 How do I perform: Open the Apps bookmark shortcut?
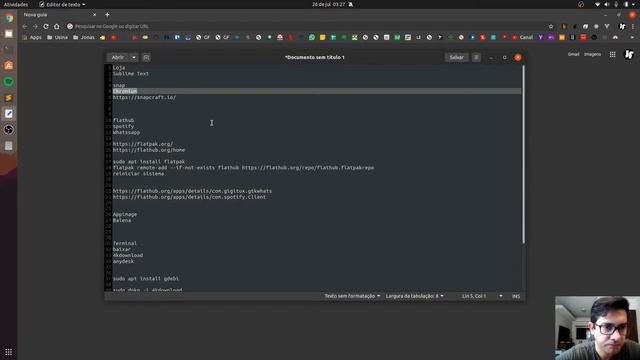pyautogui.click(x=32, y=37)
